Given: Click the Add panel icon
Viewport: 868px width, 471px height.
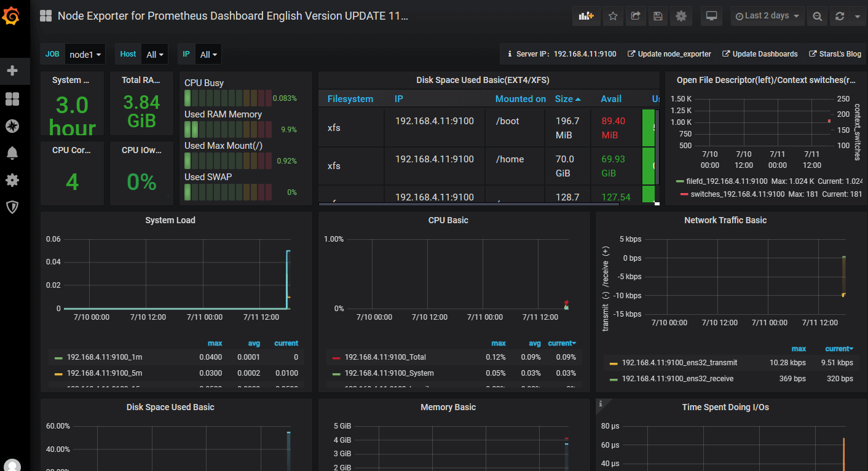Looking at the screenshot, I should pyautogui.click(x=586, y=17).
